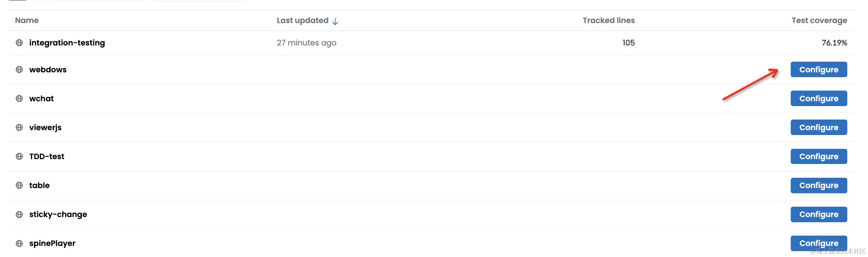This screenshot has height=257, width=868.
Task: Click globe icon beside viewerjs
Action: tap(19, 127)
